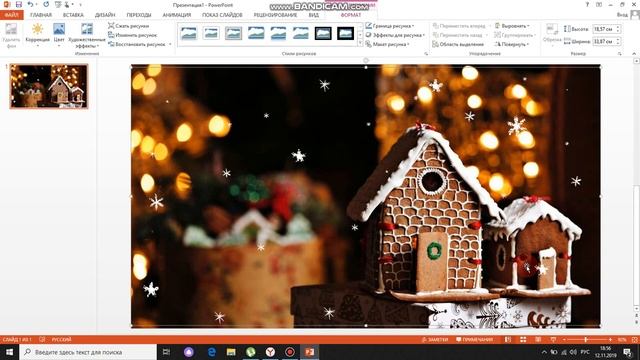
Task: Start slideshow from the quick access toolbar
Action: [58, 4]
